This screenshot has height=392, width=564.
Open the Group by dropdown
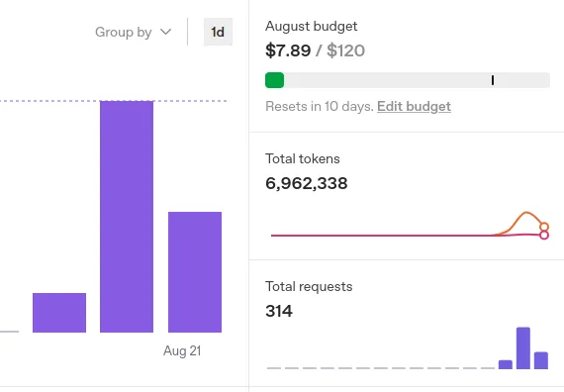pos(134,32)
